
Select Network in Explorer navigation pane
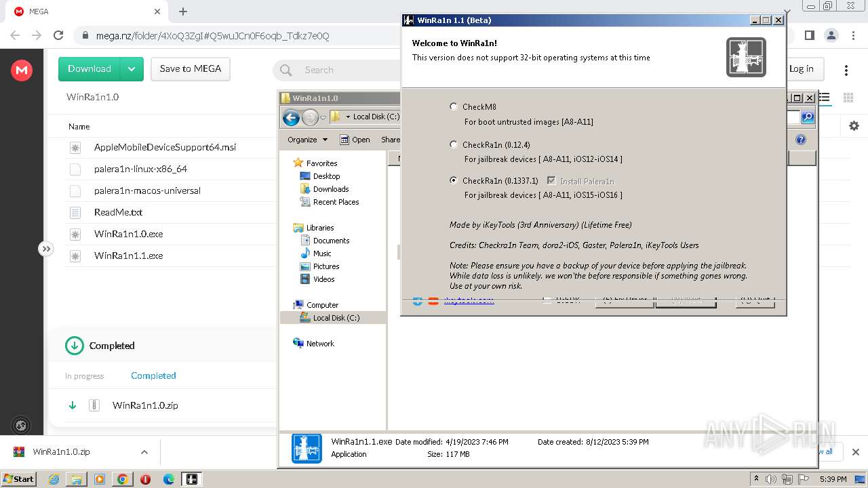coord(313,344)
